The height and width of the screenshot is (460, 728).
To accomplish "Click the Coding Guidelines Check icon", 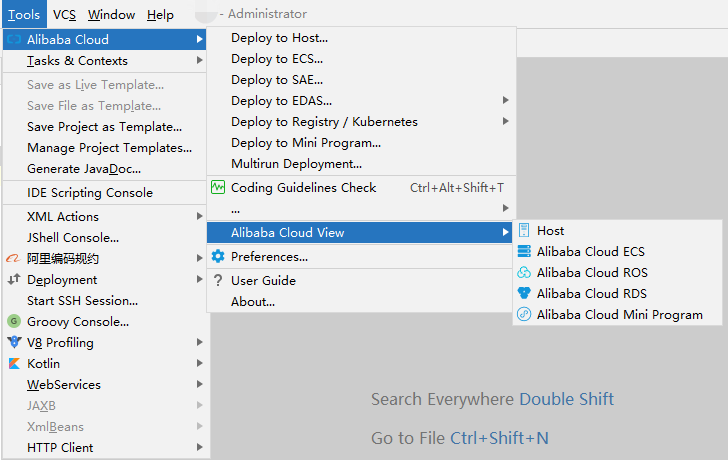I will coord(218,187).
